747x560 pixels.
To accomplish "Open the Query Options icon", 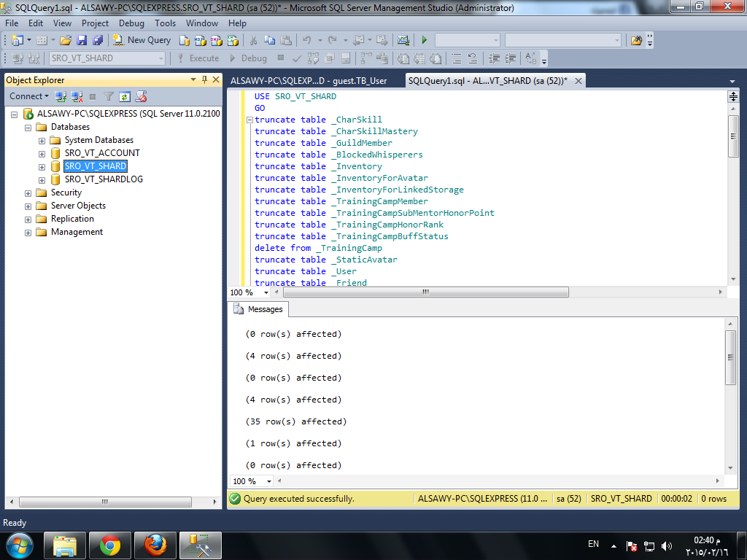I will click(x=329, y=58).
